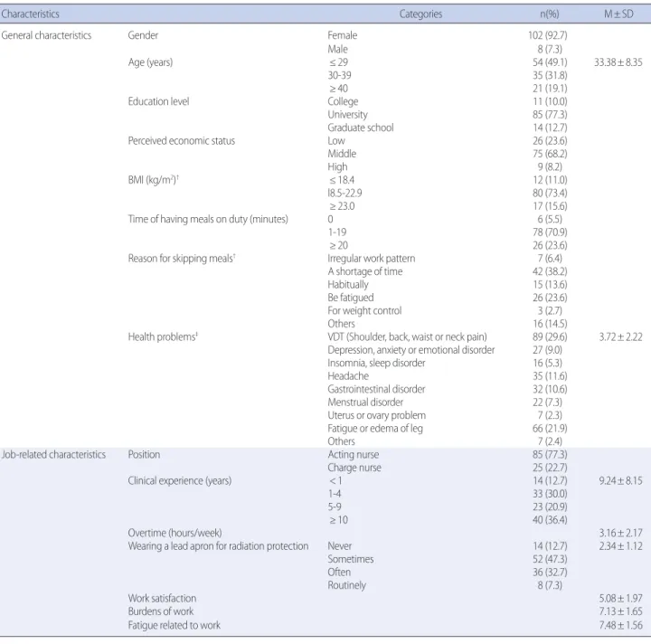Image resolution: width=651 pixels, height=644 pixels.
Task: Click 'For weight control' category
Action: 365,310
